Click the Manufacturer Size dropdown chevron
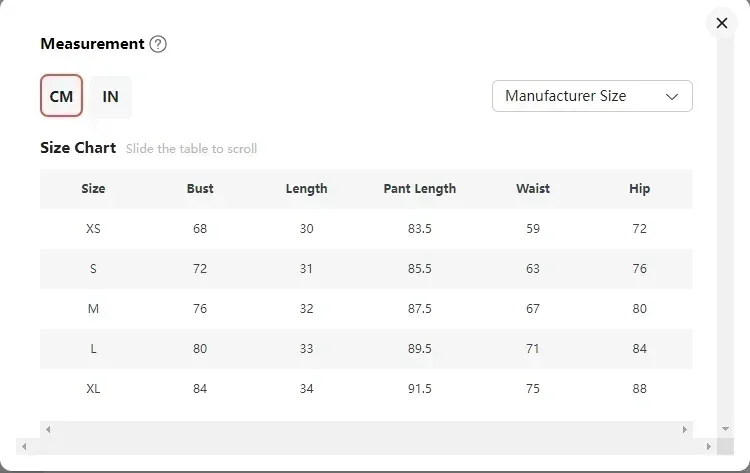Image resolution: width=750 pixels, height=473 pixels. (x=672, y=97)
